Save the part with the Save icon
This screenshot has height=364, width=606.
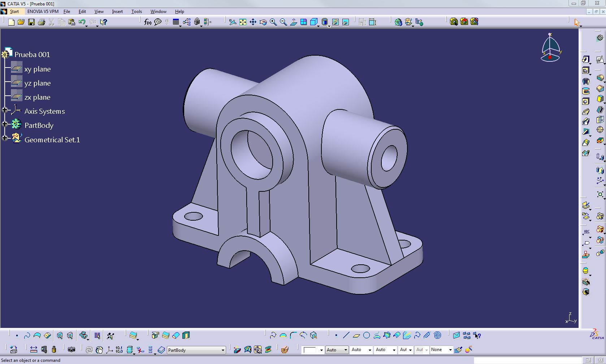click(x=31, y=22)
